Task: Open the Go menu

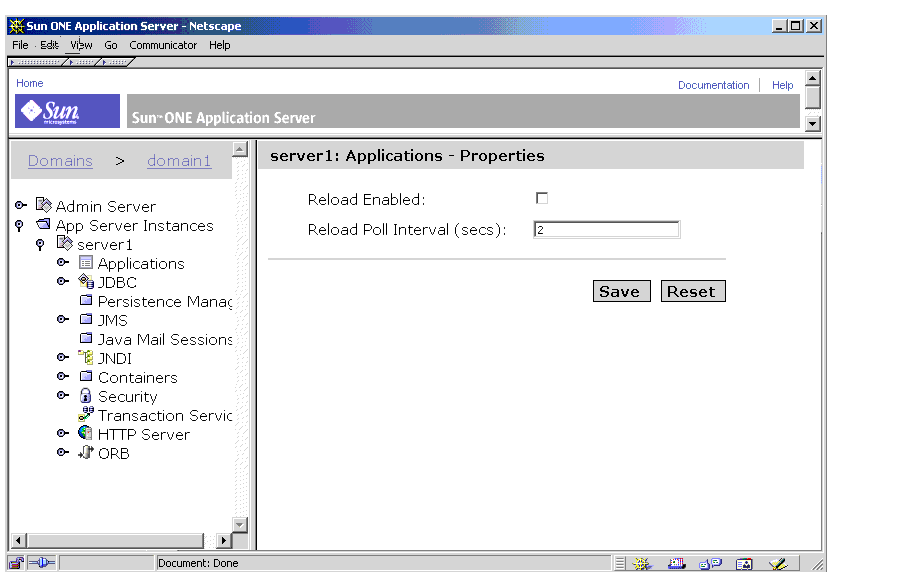Action: pyautogui.click(x=111, y=45)
